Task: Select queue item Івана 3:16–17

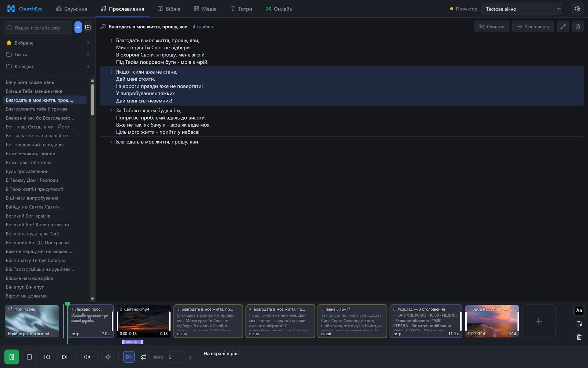Action: (x=352, y=321)
